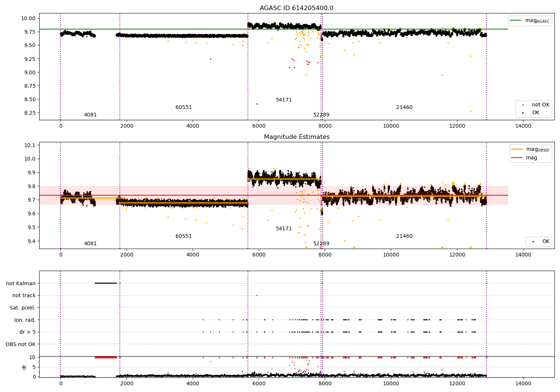This screenshot has height=392, width=560.
Task: Click obsid label 52289 in Magnitude Estimates plot
Action: [321, 243]
